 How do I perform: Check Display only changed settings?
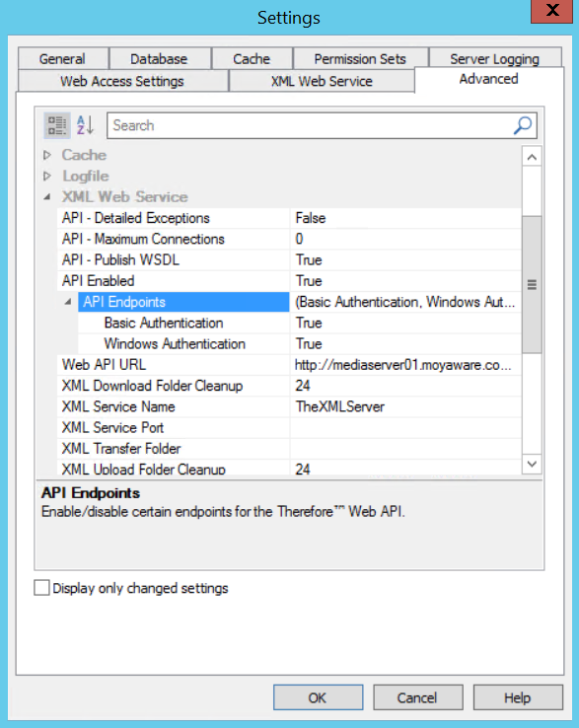point(41,588)
